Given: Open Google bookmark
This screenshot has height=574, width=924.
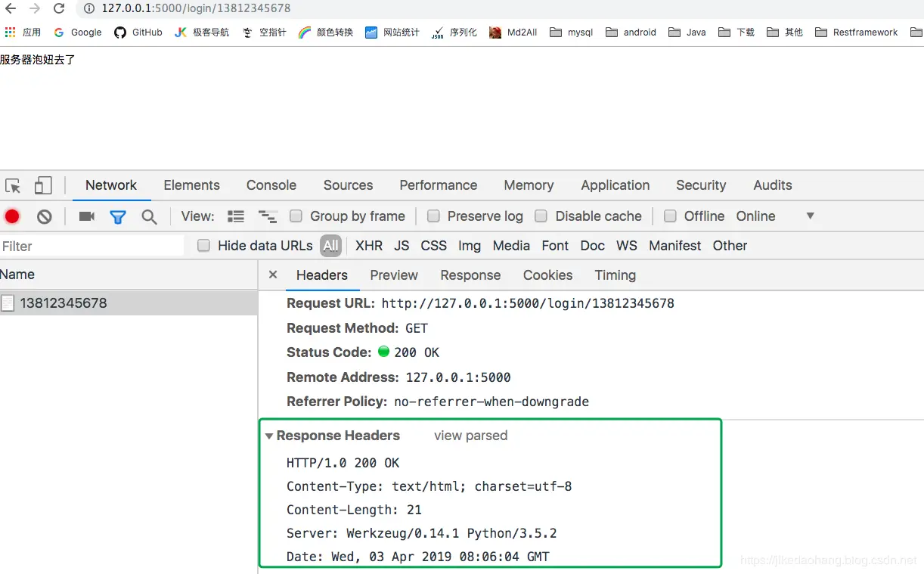Looking at the screenshot, I should (77, 33).
